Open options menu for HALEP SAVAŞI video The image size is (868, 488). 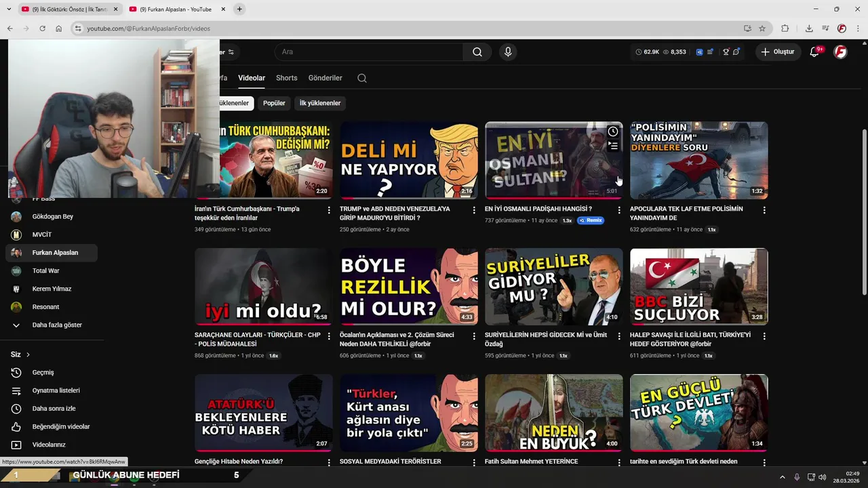click(764, 336)
